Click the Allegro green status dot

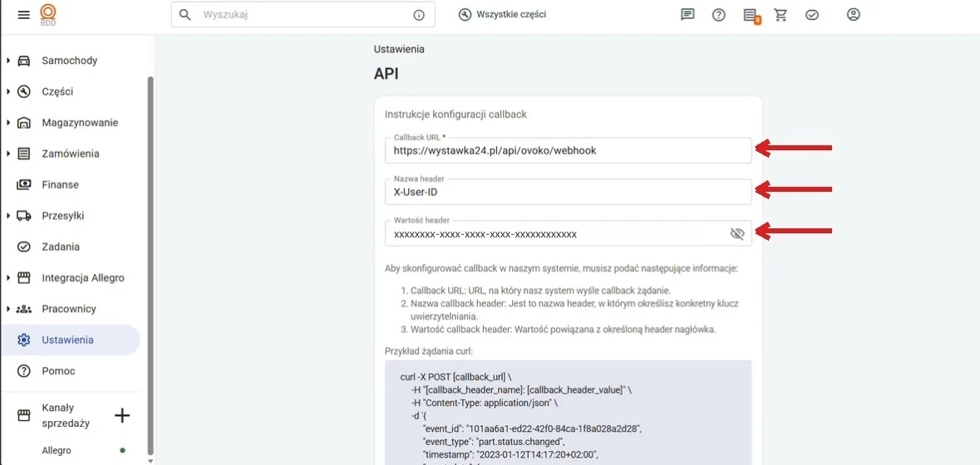[122, 450]
